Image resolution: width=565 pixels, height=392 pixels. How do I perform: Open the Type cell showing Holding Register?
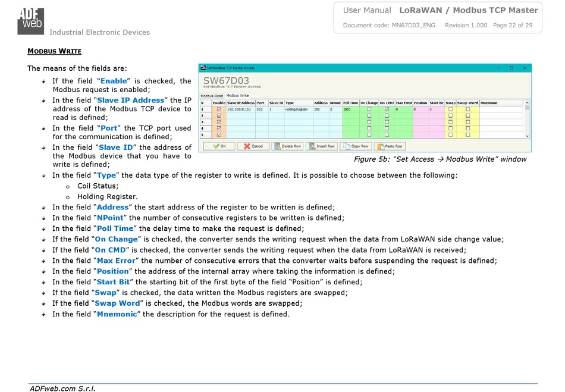297,109
